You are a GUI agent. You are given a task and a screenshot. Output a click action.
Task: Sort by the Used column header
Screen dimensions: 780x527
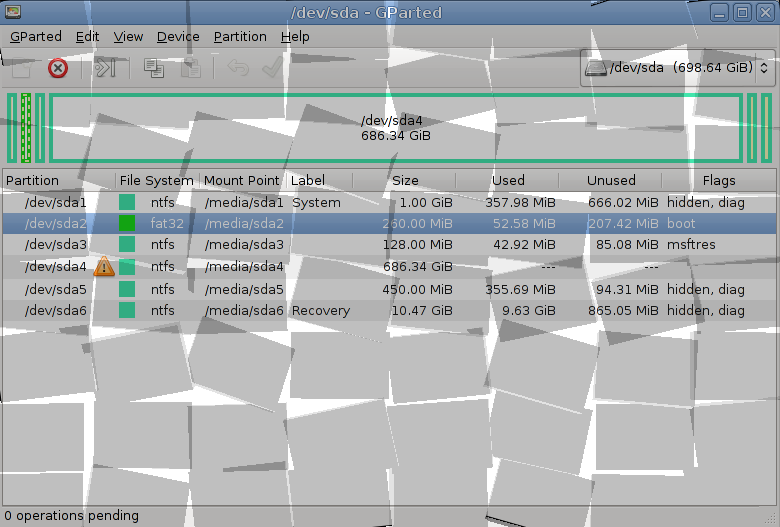click(x=507, y=181)
